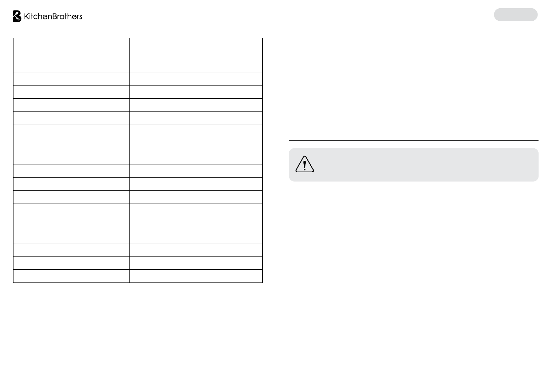Viewport: 552px width, 392px height.
Task: Click the vertical divider between table columns
Action: pyautogui.click(x=129, y=160)
